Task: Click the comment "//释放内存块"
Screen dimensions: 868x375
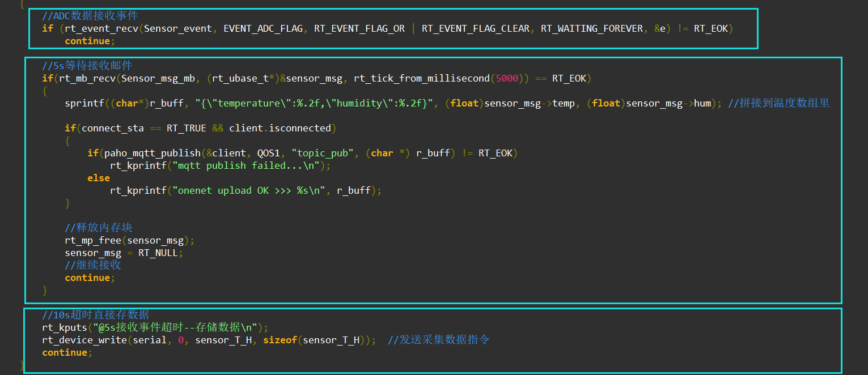Action: (99, 228)
